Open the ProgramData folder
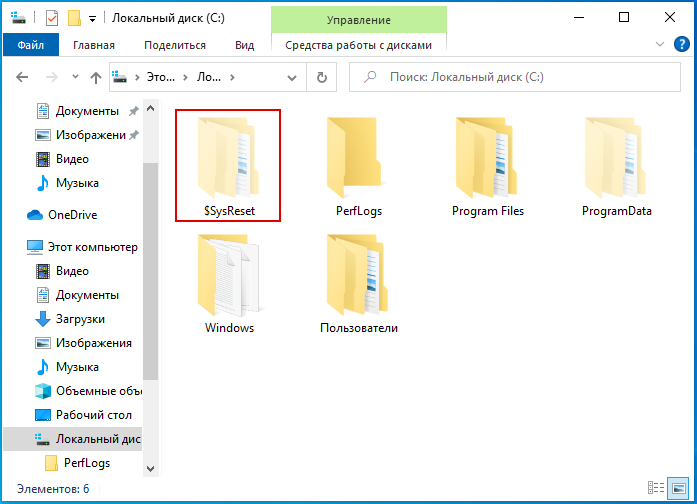The image size is (697, 504). click(x=617, y=165)
